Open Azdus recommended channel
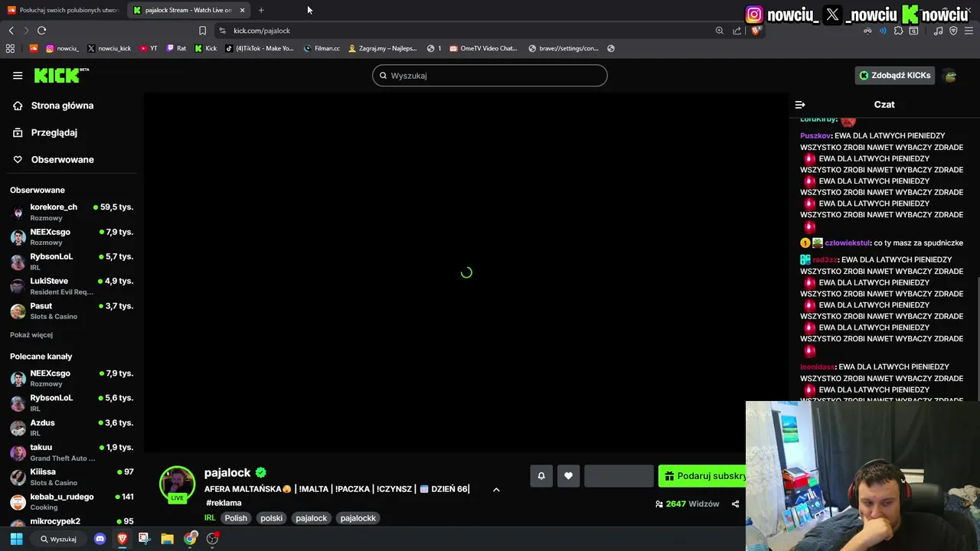980x551 pixels. 72,428
